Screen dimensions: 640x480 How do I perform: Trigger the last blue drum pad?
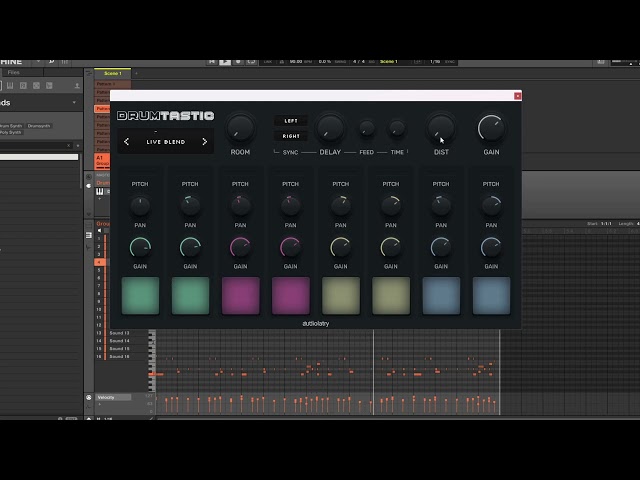[x=491, y=296]
